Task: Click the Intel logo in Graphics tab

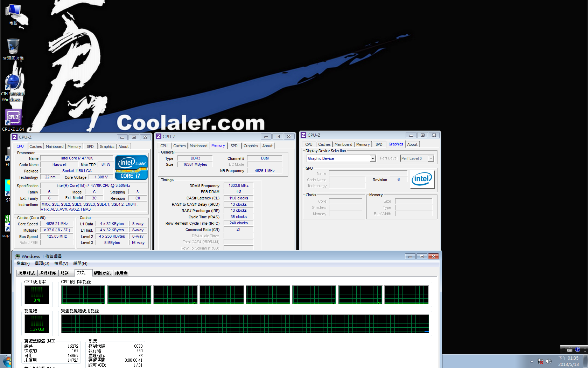Action: [422, 179]
